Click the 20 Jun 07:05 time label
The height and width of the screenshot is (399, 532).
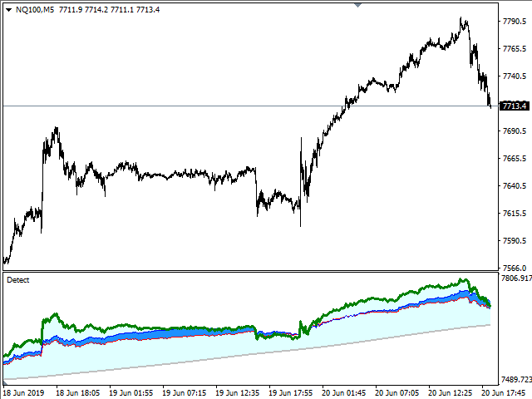point(397,393)
